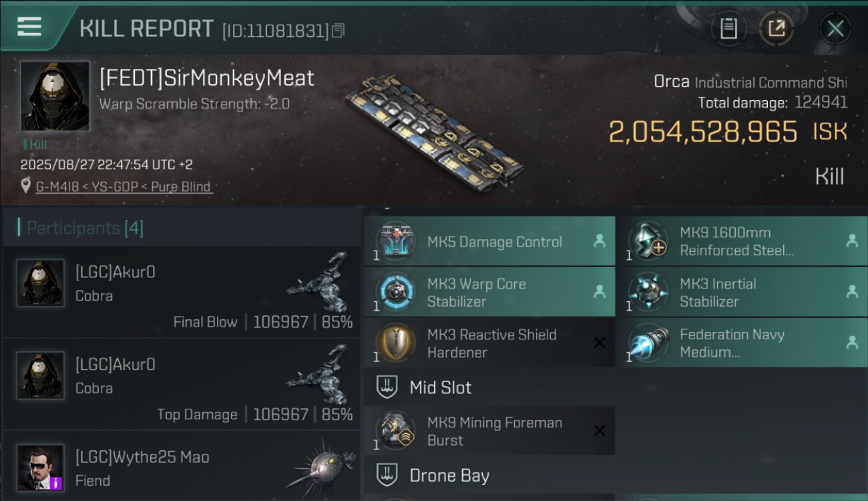Screen dimensions: 868x501
Task: Close the kill report window
Action: pos(835,29)
